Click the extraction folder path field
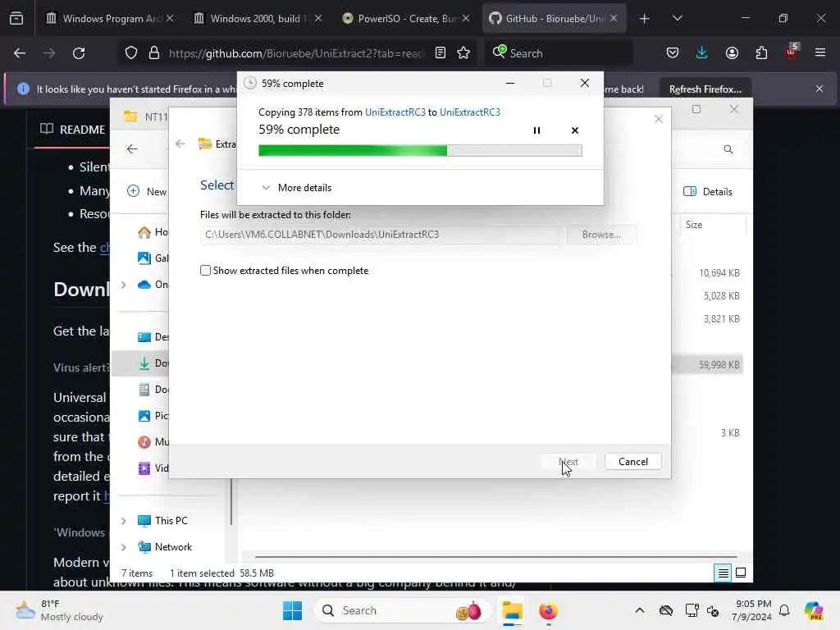Viewport: 840px width, 630px height. (x=379, y=235)
